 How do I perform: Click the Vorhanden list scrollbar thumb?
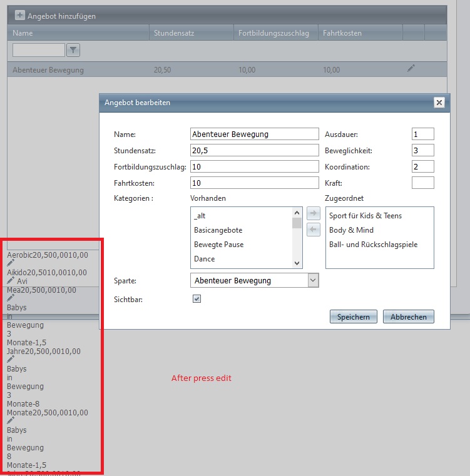297,223
